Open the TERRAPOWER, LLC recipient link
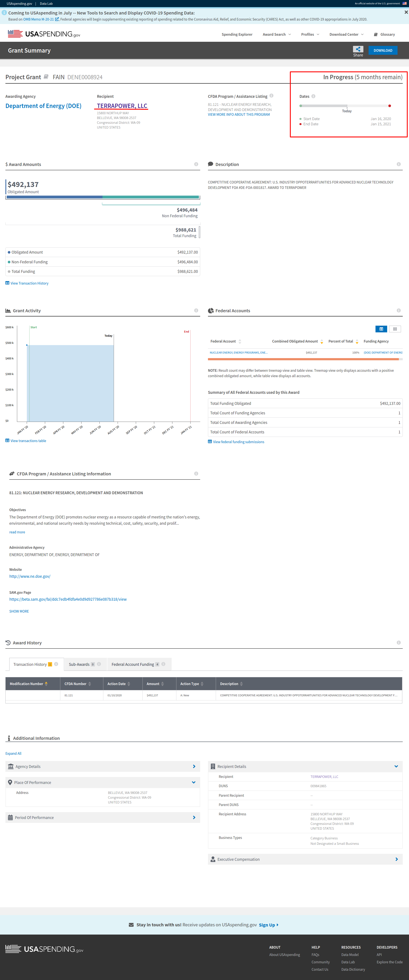 122,106
